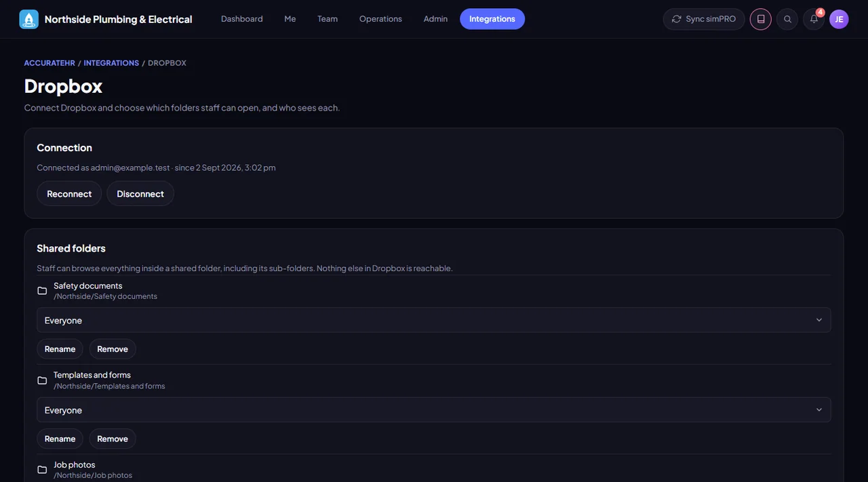
Task: Remove the Safety documents shared folder
Action: pyautogui.click(x=113, y=349)
